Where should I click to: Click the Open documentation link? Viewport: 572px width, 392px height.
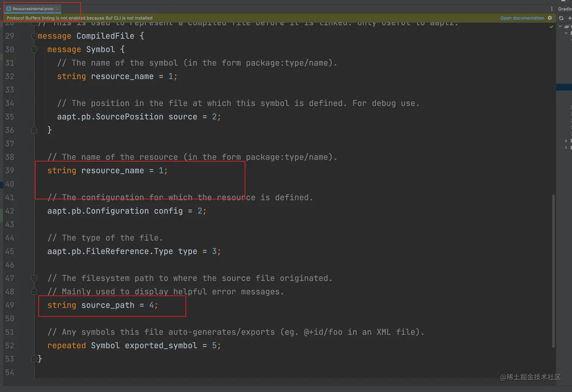(x=522, y=18)
